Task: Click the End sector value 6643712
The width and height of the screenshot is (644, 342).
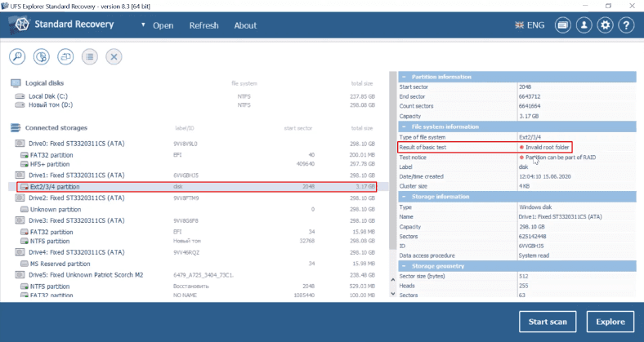Action: click(530, 97)
